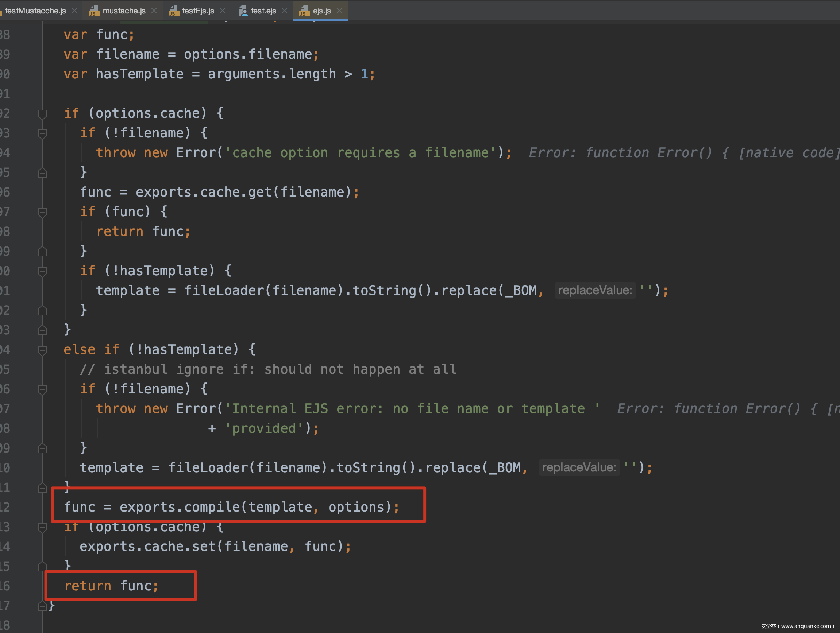Open the testEjs.js editor tab
Screen dimensions: 840x633
[x=197, y=11]
